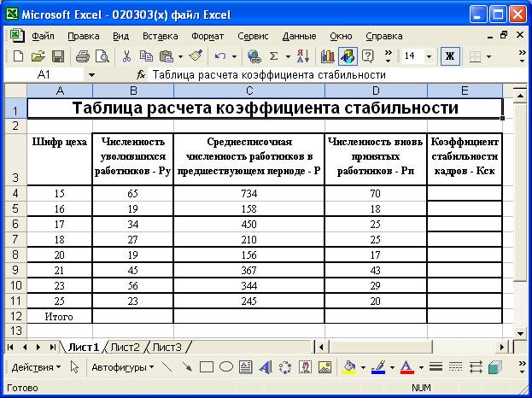Open the Файл menu

click(x=43, y=36)
